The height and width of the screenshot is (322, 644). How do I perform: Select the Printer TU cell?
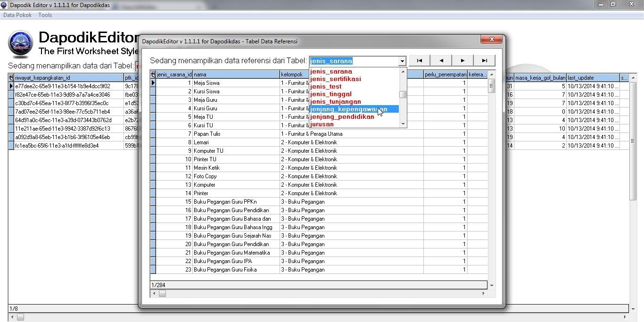coord(236,159)
